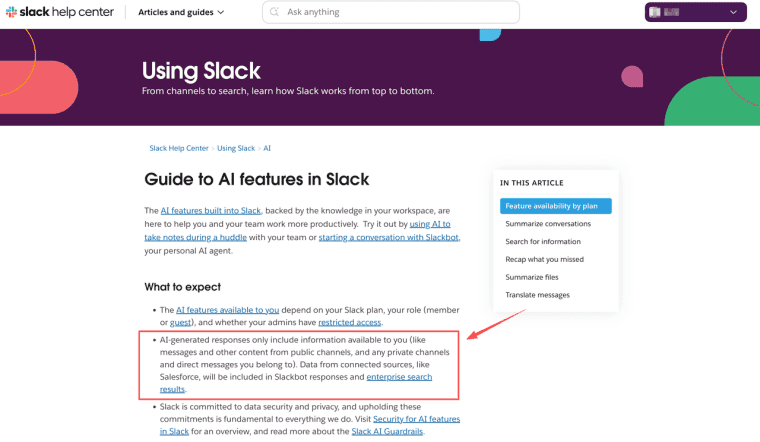Open the AI features built into Slack link
The height and width of the screenshot is (442, 760).
(211, 211)
